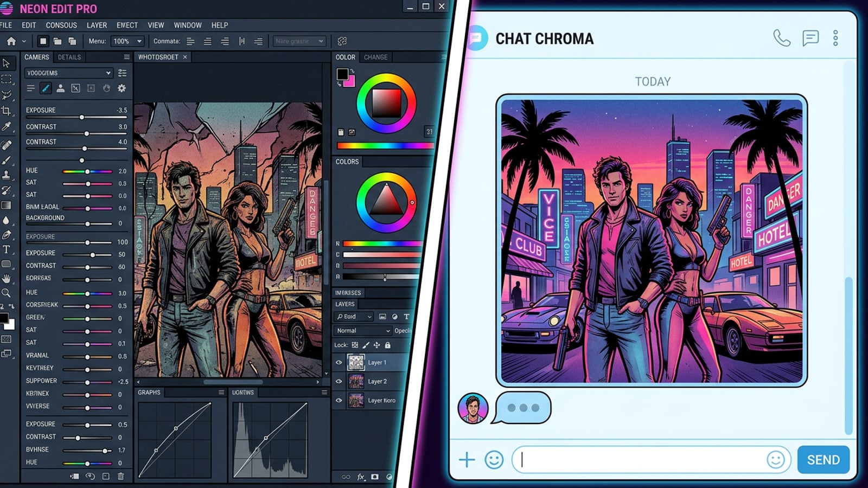
Task: Open the message icon in Chat Chroma header
Action: 810,38
